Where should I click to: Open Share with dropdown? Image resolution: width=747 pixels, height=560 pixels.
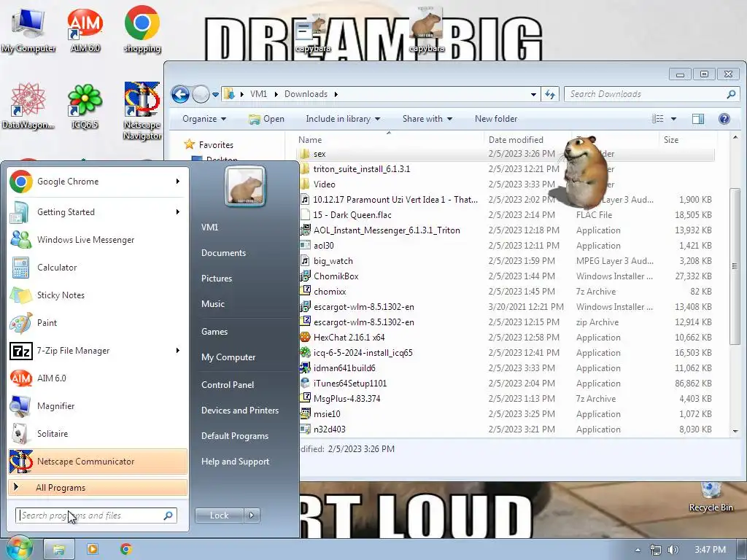click(427, 119)
